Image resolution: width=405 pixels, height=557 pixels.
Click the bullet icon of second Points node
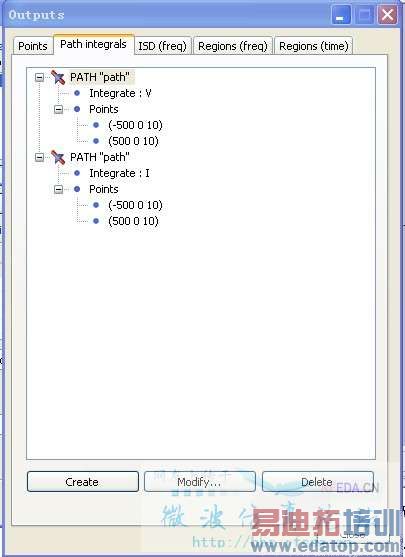[77, 189]
